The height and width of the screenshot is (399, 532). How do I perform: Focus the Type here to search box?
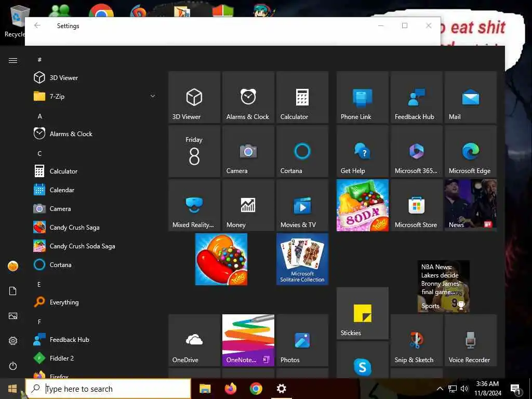click(x=108, y=389)
